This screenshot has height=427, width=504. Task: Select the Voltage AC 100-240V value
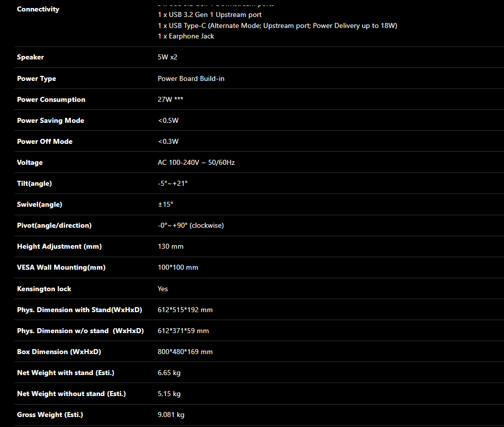[196, 163]
